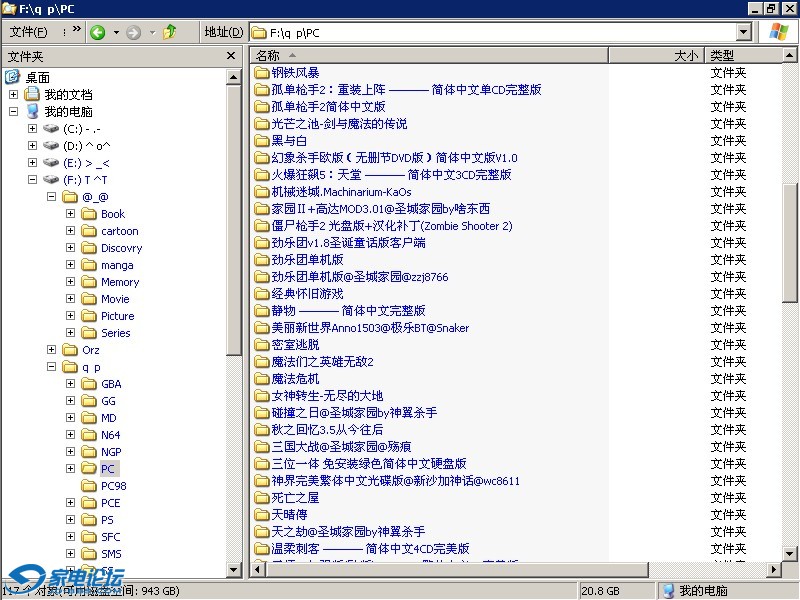
Task: Expand the Series folder node
Action: click(x=70, y=332)
